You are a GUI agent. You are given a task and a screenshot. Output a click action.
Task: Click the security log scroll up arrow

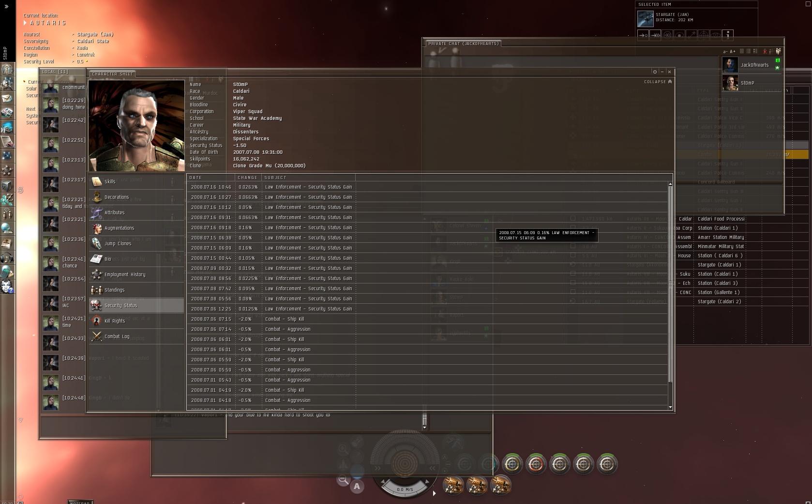tap(670, 184)
